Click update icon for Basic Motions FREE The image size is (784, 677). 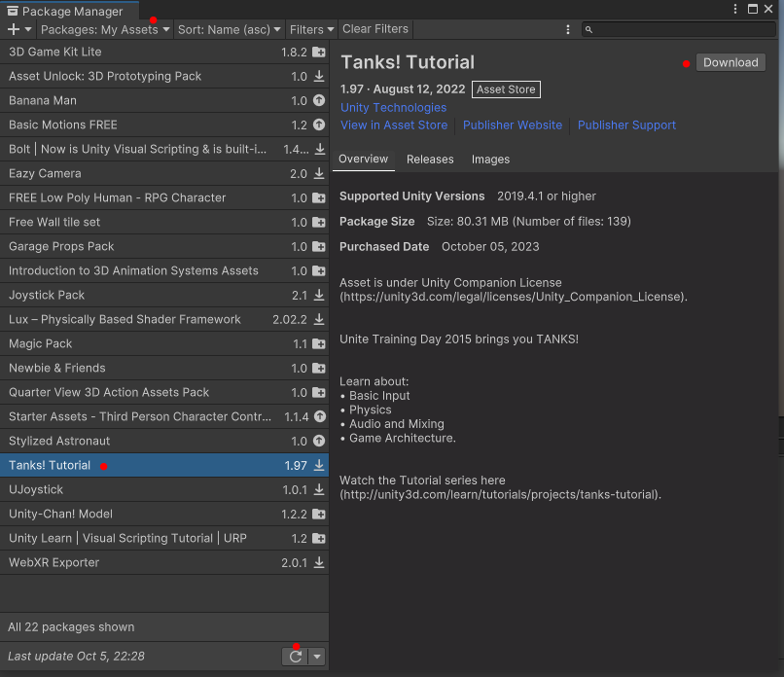(319, 125)
